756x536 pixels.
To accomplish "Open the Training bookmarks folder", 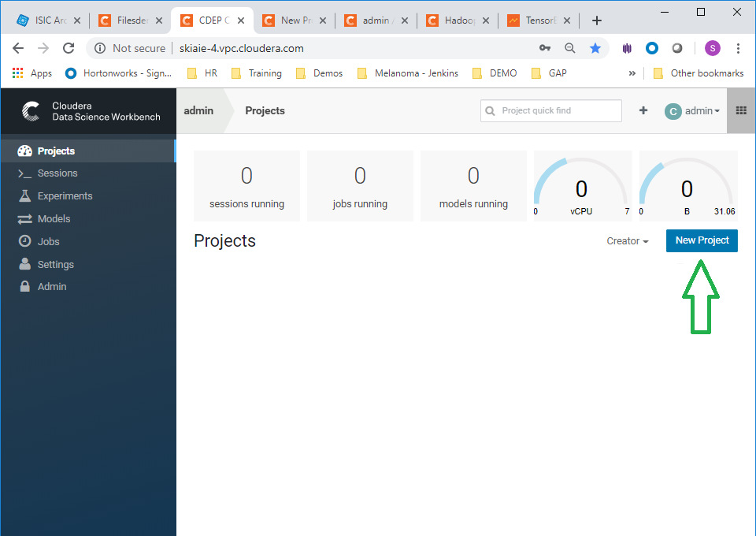I will [257, 73].
